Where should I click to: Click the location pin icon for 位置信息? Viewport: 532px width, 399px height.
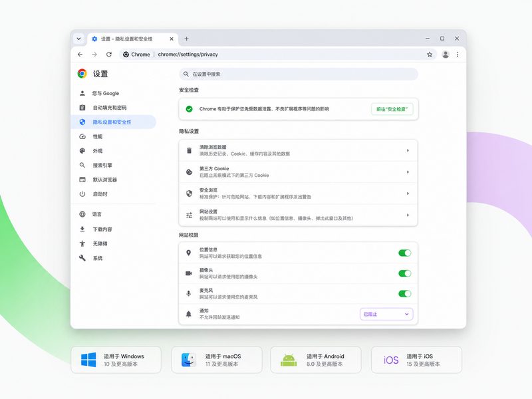click(x=189, y=253)
